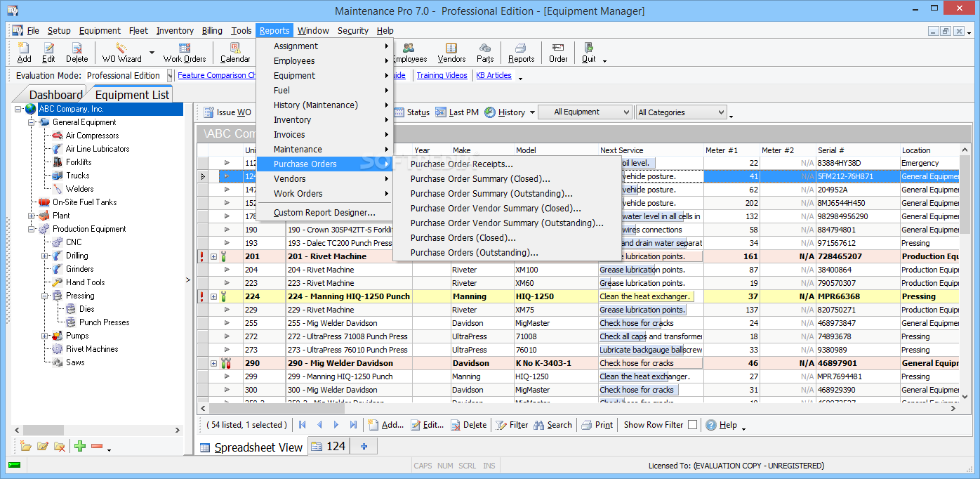This screenshot has height=479, width=980.
Task: Open the Training Videos link
Action: click(442, 76)
